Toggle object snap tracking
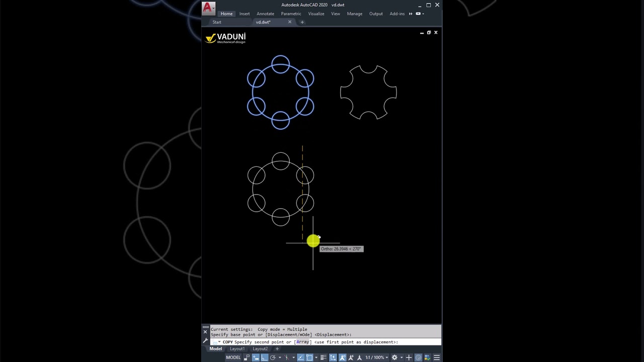This screenshot has height=362, width=644. tap(301, 357)
